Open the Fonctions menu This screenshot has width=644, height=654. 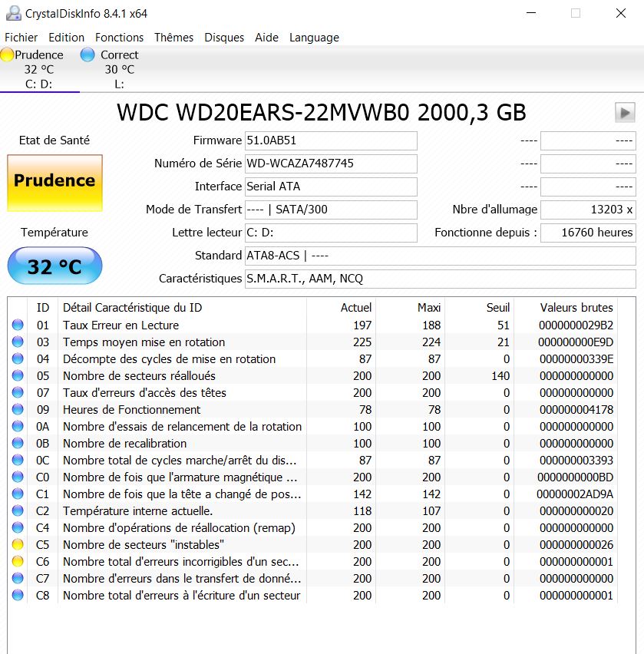[119, 38]
